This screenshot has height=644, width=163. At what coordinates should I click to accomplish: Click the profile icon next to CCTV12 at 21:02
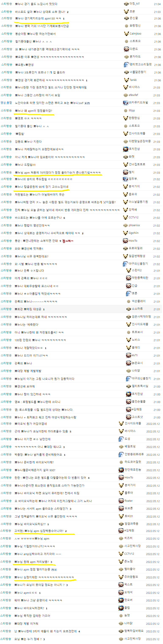126,217
